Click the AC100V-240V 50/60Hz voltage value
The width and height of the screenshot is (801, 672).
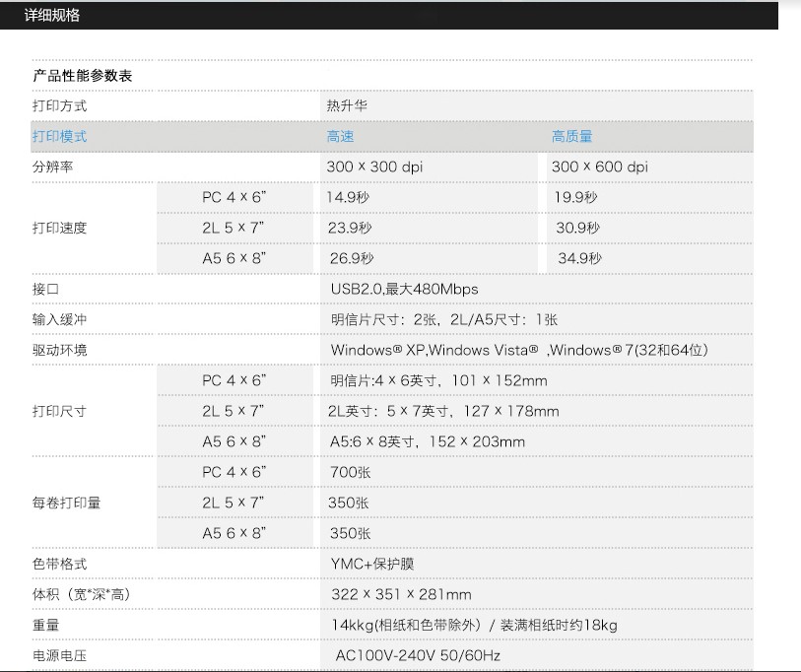(x=419, y=656)
